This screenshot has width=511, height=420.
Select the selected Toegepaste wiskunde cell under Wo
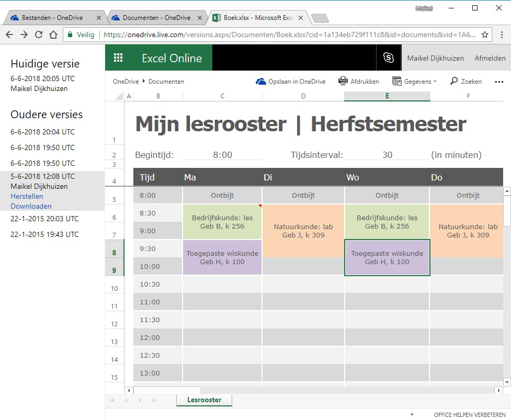coord(387,257)
